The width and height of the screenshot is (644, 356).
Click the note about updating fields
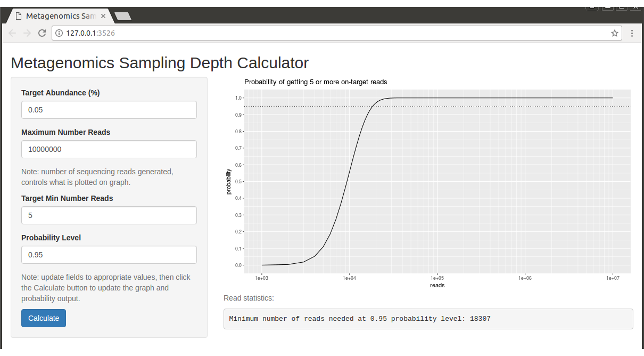coord(106,288)
